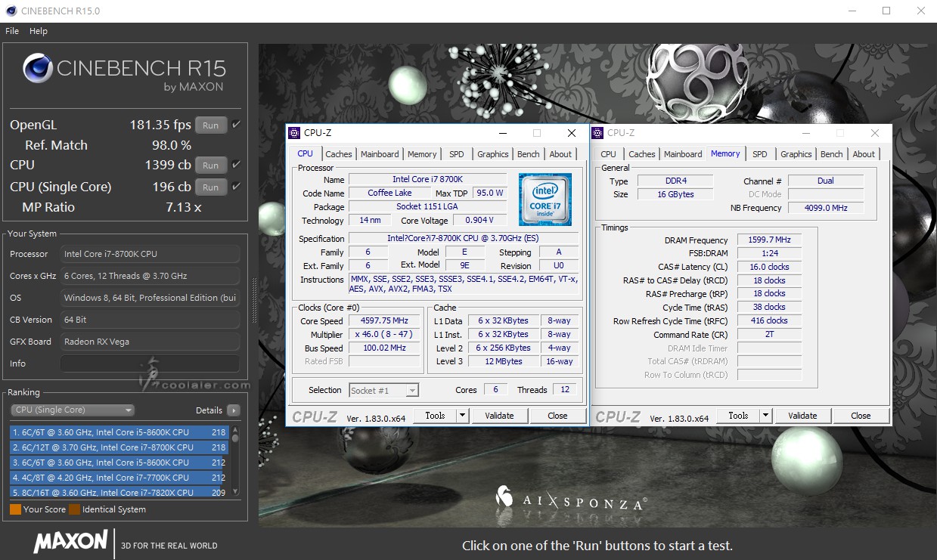Image resolution: width=937 pixels, height=560 pixels.
Task: Select Graphics tab in Memory window
Action: 796,154
